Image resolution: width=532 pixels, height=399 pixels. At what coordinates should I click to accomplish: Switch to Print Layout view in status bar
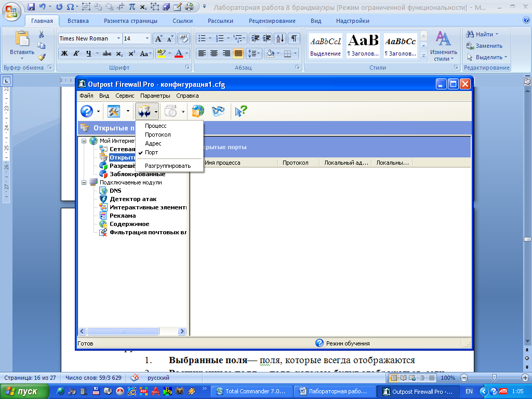[x=394, y=378]
